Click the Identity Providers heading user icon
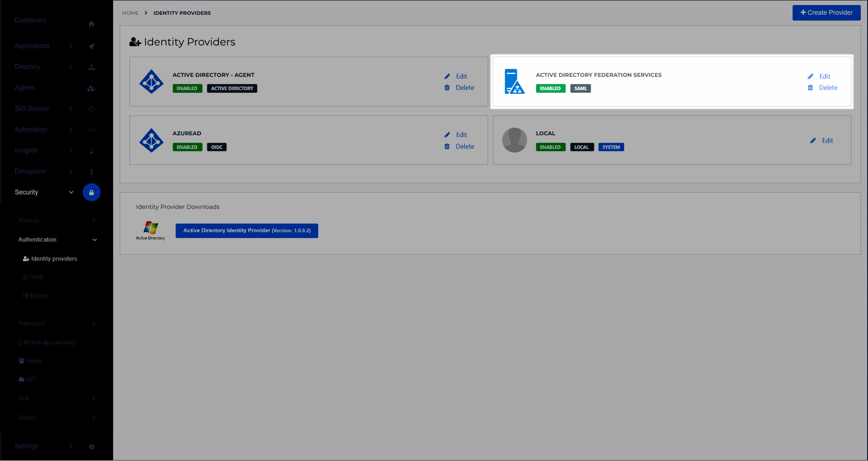This screenshot has height=461, width=868. [135, 42]
